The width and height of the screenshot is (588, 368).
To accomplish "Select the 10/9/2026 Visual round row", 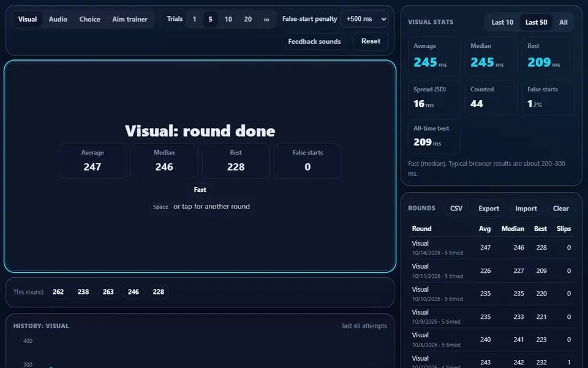I will (492, 316).
